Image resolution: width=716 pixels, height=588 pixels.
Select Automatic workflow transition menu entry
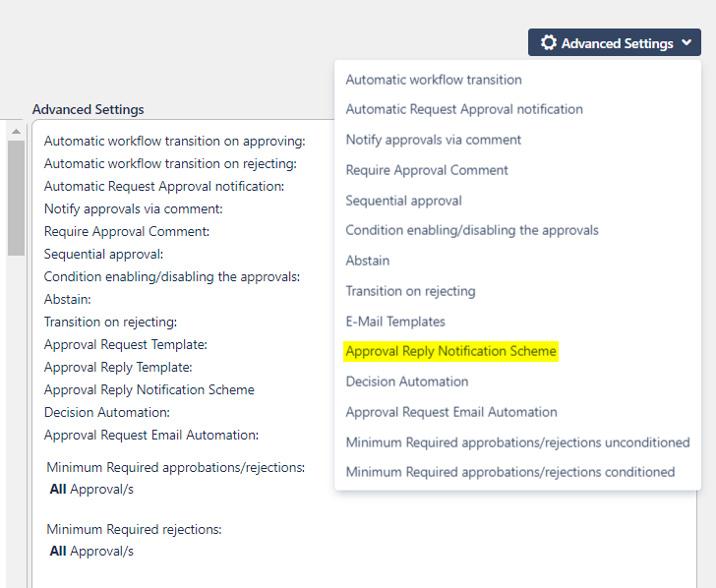click(434, 80)
